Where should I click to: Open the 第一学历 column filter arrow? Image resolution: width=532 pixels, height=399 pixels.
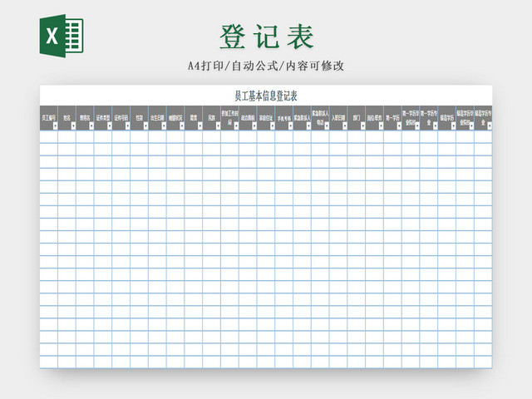click(x=399, y=126)
